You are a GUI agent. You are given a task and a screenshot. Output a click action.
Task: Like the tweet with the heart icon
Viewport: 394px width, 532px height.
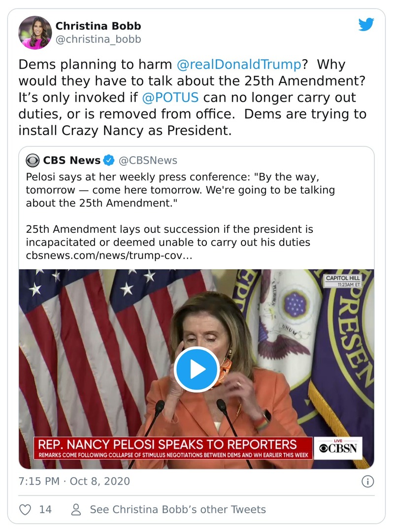coord(25,509)
